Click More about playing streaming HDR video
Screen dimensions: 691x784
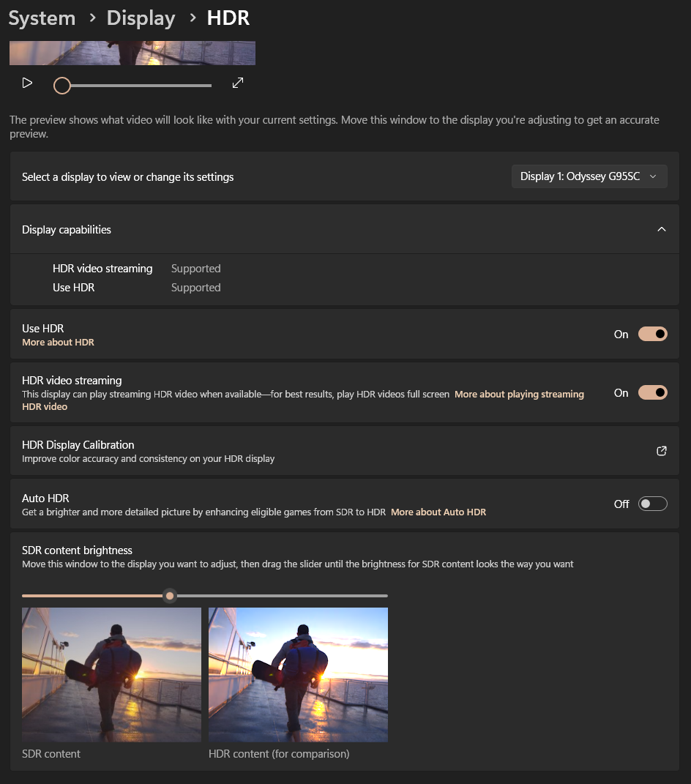(x=519, y=394)
